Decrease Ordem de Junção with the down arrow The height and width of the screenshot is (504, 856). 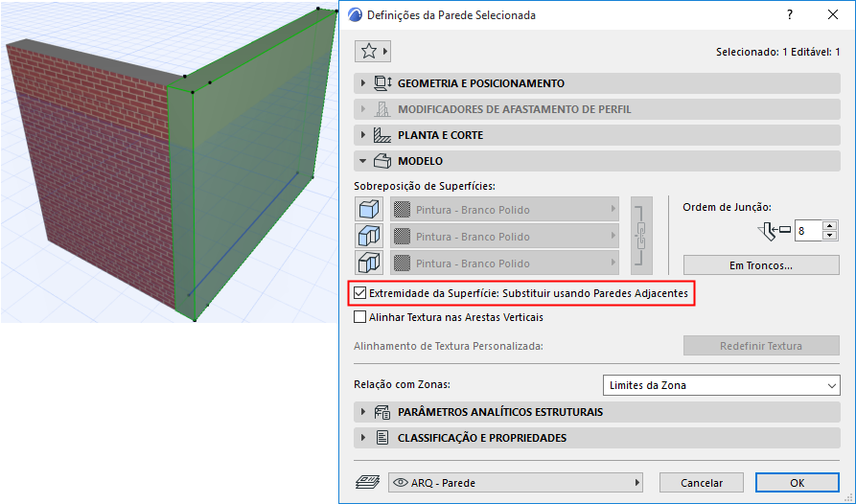coord(830,236)
